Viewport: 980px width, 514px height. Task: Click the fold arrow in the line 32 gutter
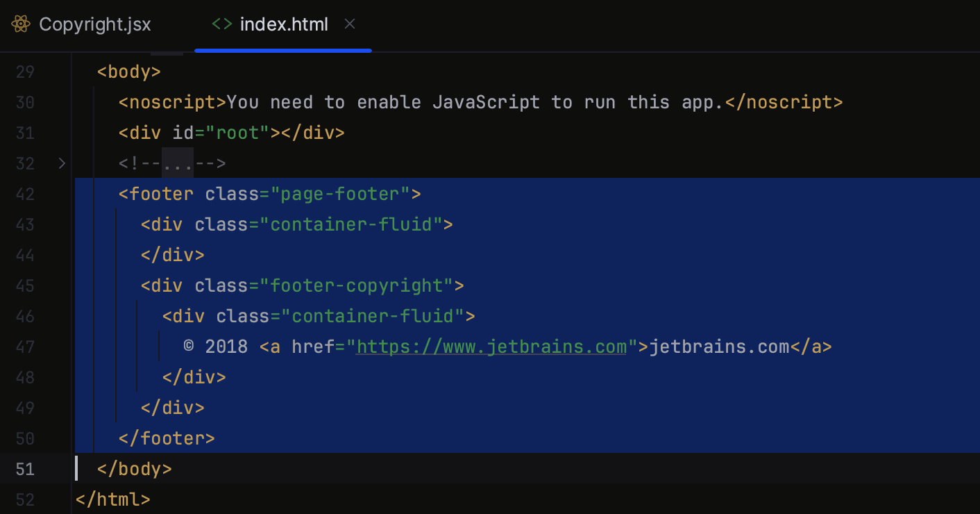click(61, 163)
